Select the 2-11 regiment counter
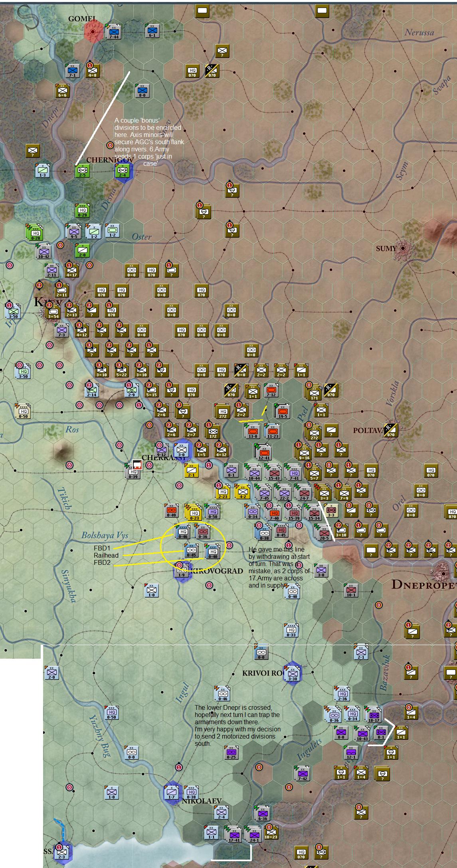The width and height of the screenshot is (457, 868). click(52, 270)
